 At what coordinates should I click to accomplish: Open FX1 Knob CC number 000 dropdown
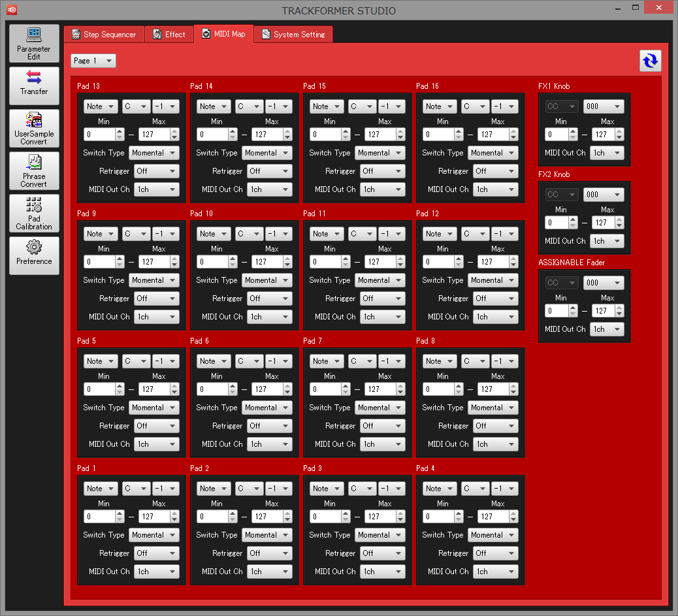[x=604, y=106]
